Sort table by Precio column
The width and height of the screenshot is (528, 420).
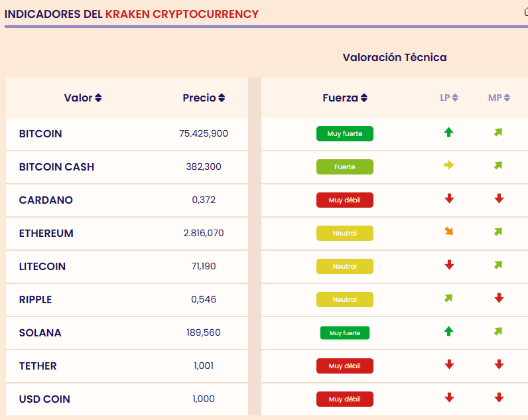(x=204, y=98)
